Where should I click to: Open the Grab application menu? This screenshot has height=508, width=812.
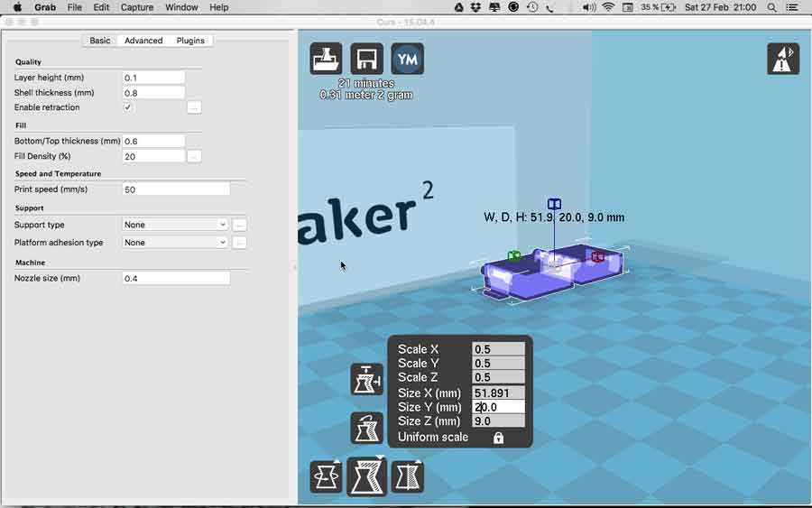click(x=45, y=7)
